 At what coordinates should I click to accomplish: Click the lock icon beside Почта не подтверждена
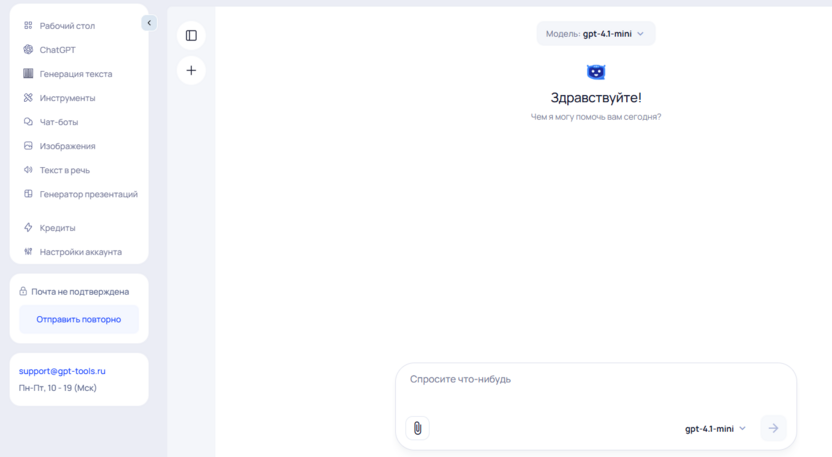[23, 291]
